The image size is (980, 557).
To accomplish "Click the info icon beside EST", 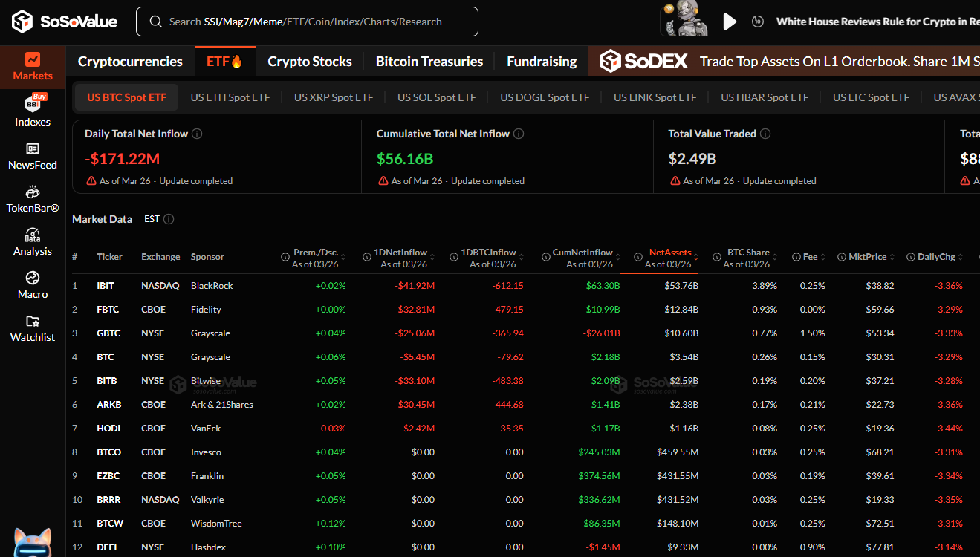I will tap(169, 219).
